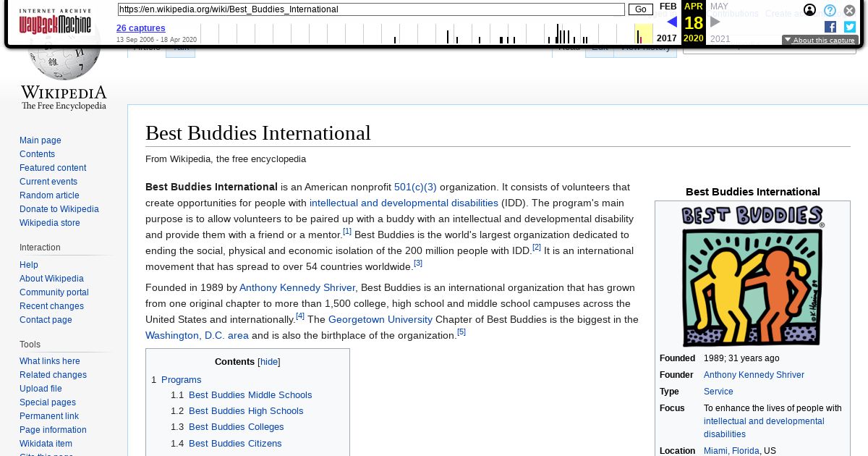Image resolution: width=868 pixels, height=456 pixels.
Task: Click the Wayback URL input field
Action: 371,9
